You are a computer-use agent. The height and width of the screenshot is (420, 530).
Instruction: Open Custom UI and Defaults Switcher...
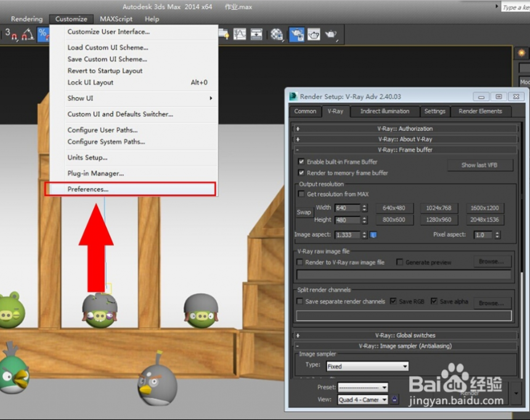click(x=134, y=114)
